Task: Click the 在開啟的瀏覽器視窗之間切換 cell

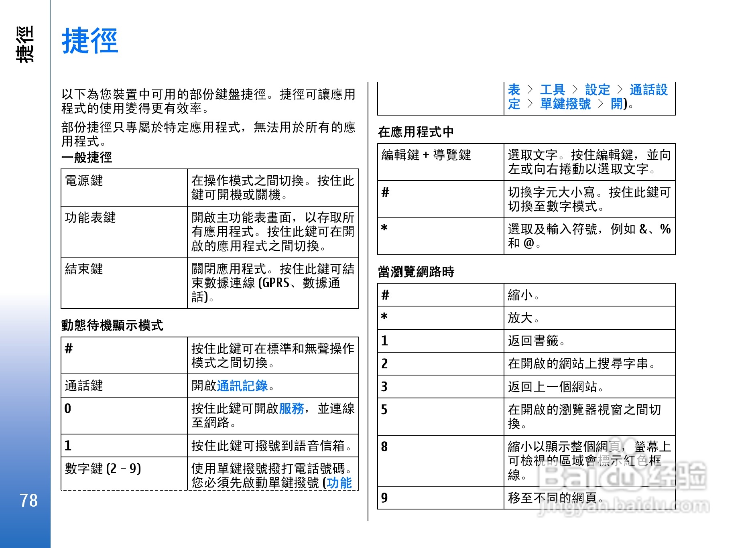Action: [x=589, y=416]
